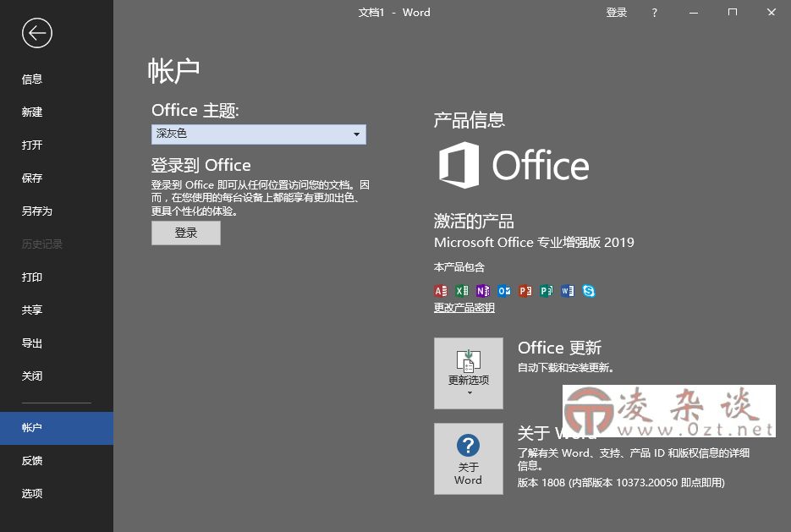Open the 更改产品密钥 link
The width and height of the screenshot is (791, 532).
point(464,308)
